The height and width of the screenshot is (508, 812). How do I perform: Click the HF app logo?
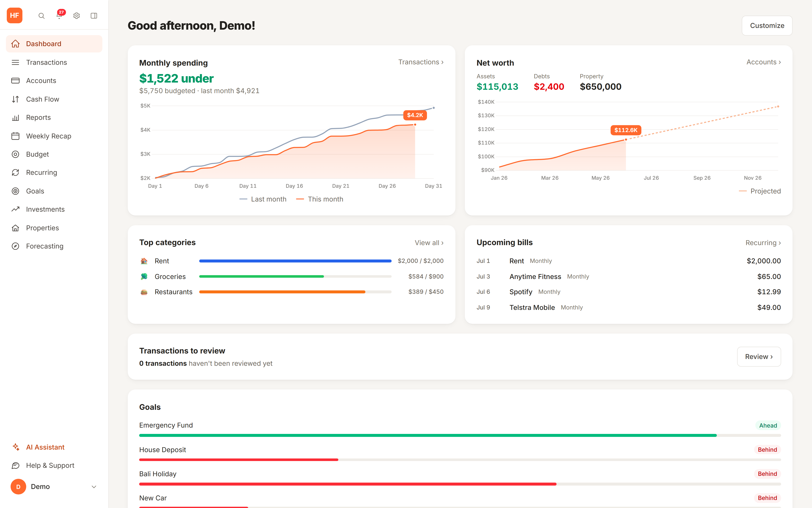click(x=14, y=15)
